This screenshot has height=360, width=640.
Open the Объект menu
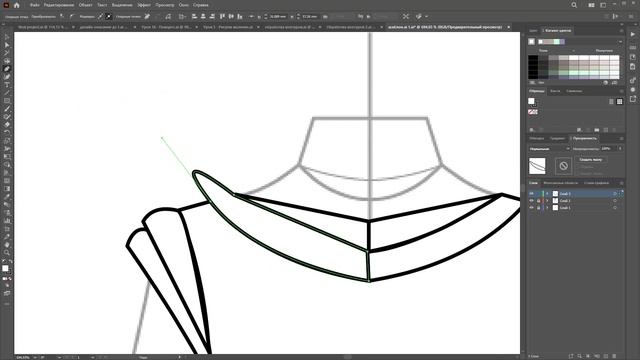pyautogui.click(x=85, y=5)
